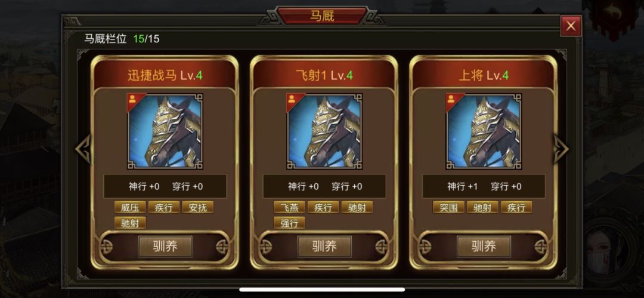The image size is (644, 298).
Task: Click the left page arrow
Action: 83,149
